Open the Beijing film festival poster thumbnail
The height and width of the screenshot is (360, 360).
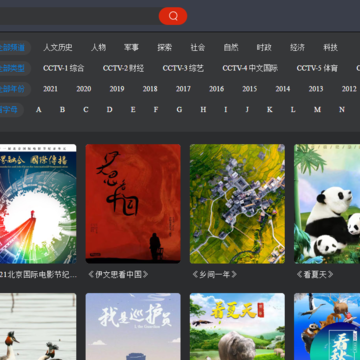coord(38,204)
